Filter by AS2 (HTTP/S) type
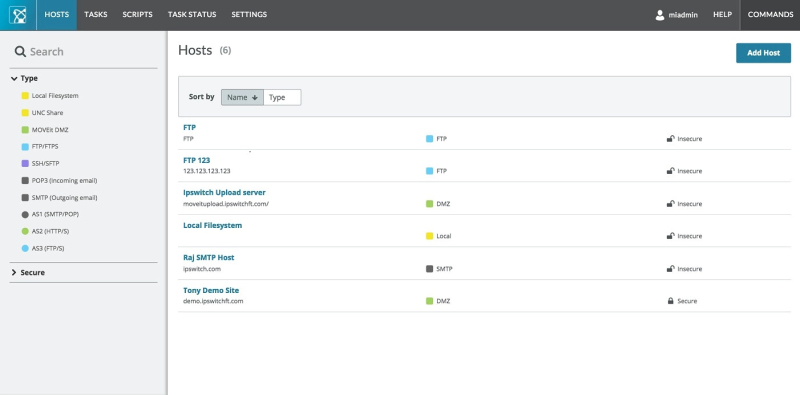800x395 pixels. [x=45, y=231]
